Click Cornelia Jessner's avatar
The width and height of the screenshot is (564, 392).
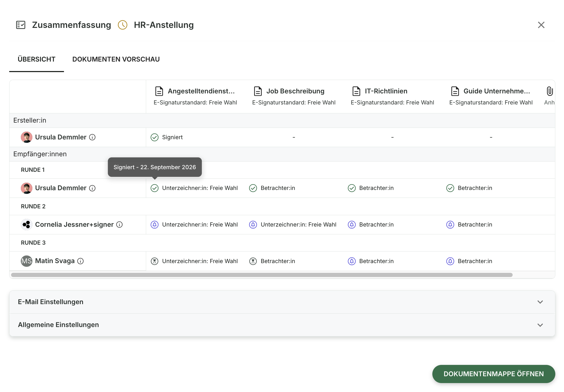click(x=26, y=224)
